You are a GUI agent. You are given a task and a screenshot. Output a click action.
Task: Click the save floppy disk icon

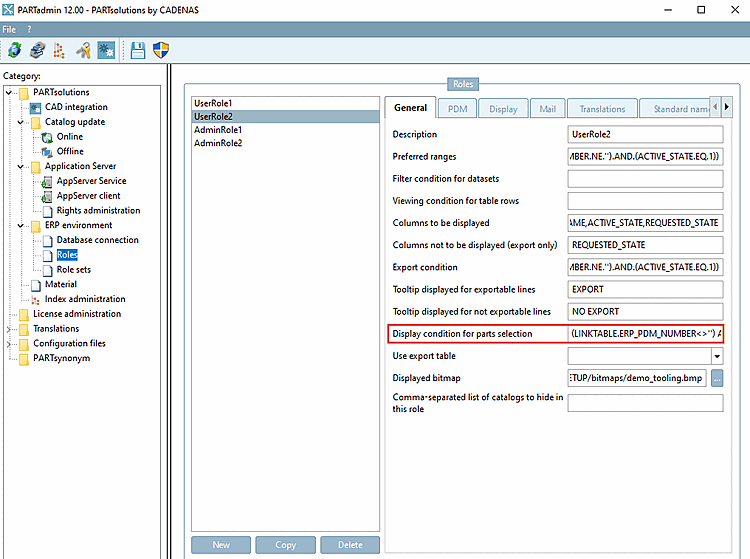click(x=138, y=50)
